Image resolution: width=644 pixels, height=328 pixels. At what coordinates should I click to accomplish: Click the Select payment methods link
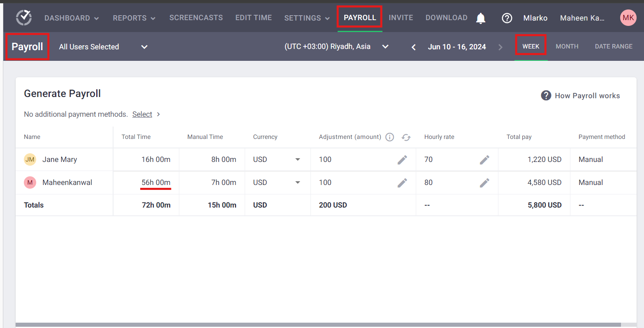coord(142,114)
